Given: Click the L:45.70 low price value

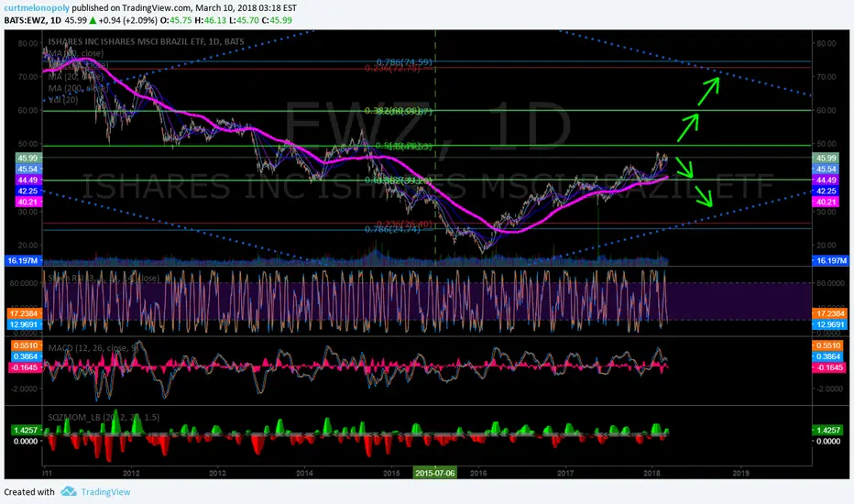Looking at the screenshot, I should click(x=244, y=20).
